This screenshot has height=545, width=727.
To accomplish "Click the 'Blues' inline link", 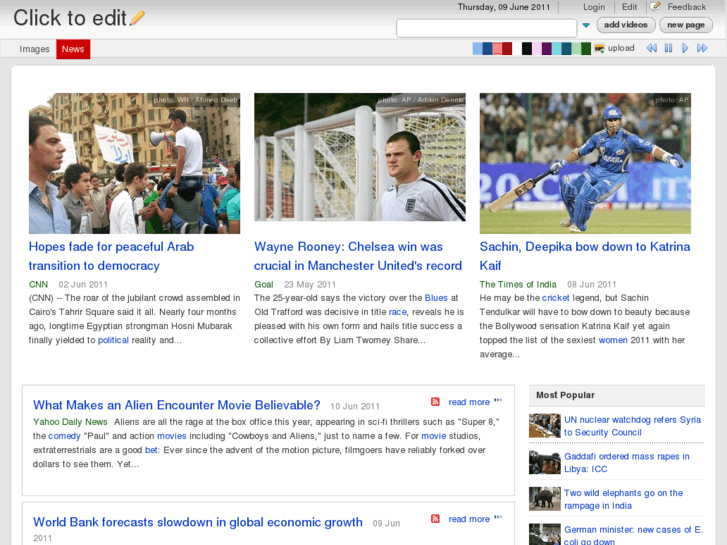I will coord(436,298).
